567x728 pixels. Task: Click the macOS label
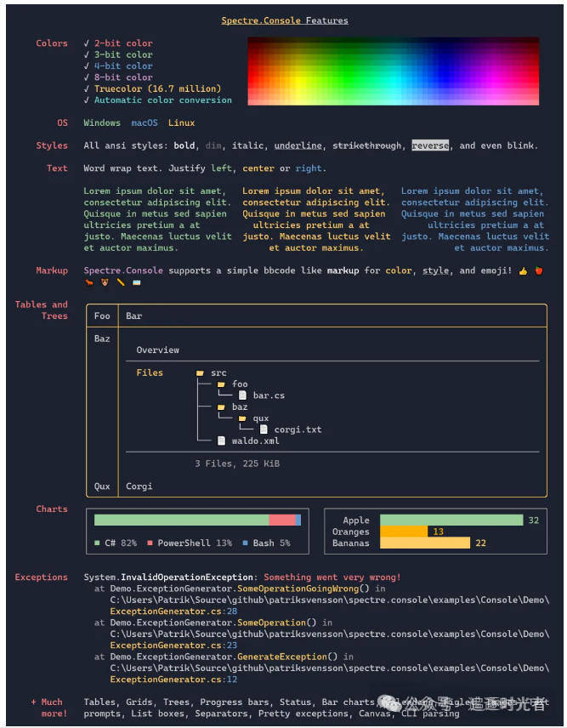(x=145, y=123)
